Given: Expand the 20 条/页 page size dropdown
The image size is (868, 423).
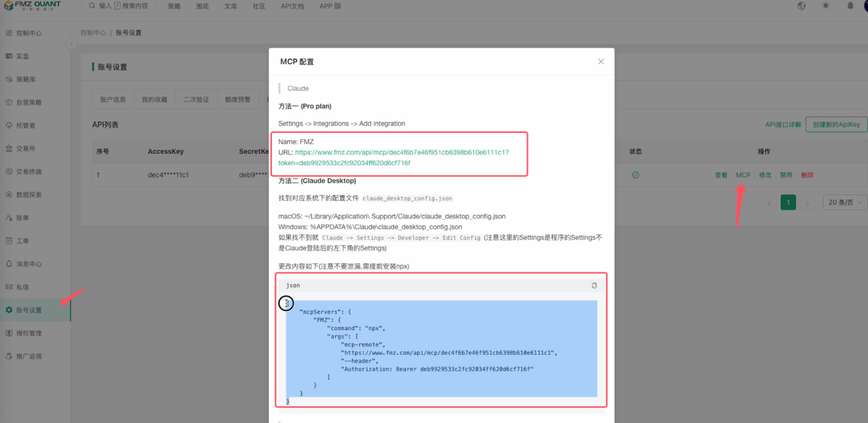Looking at the screenshot, I should [x=845, y=202].
